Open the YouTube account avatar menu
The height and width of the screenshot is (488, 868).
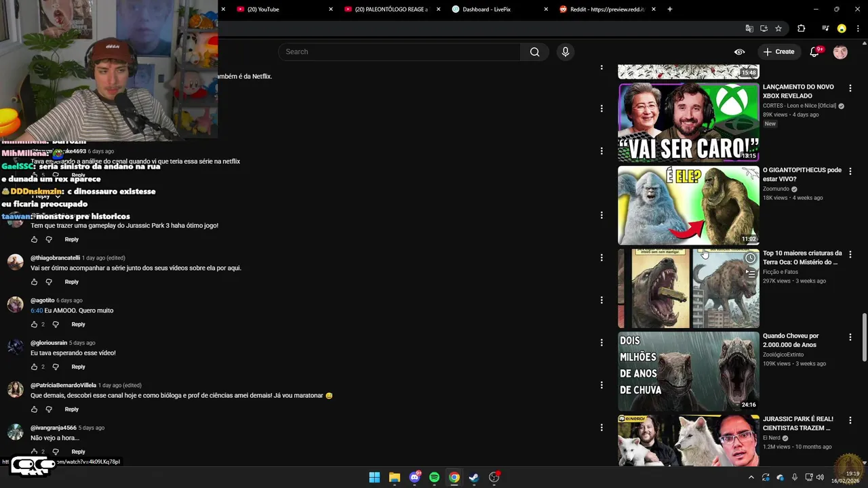pos(840,52)
